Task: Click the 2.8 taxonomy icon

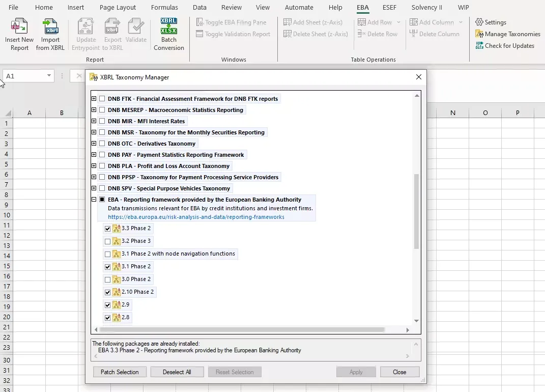Action: tap(117, 318)
